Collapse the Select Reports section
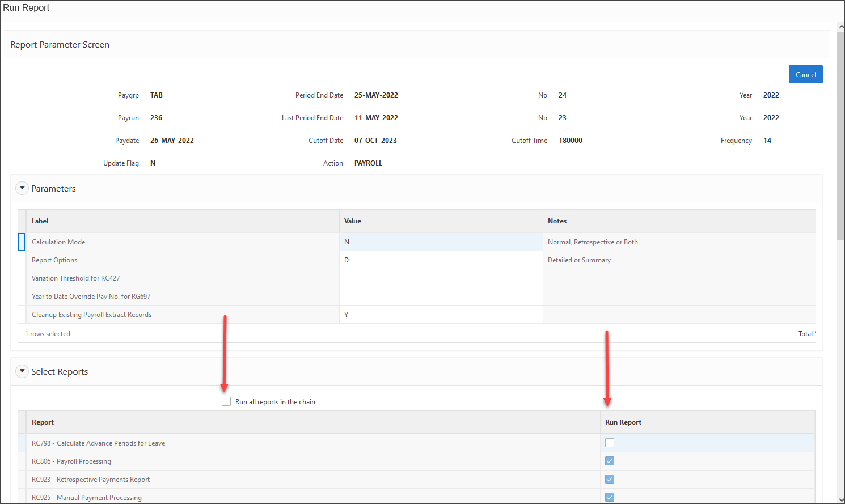This screenshot has width=845, height=504. [x=22, y=371]
